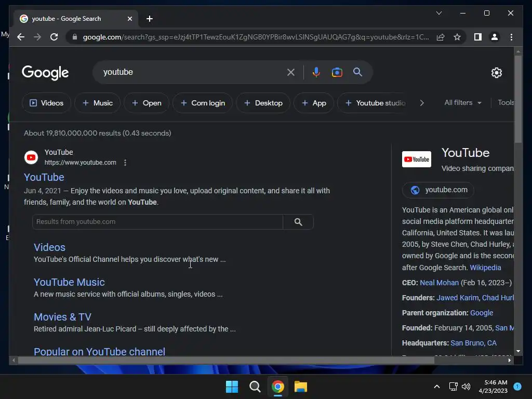This screenshot has height=399, width=532.
Task: Open Neal Mohan CEO link
Action: (x=439, y=283)
